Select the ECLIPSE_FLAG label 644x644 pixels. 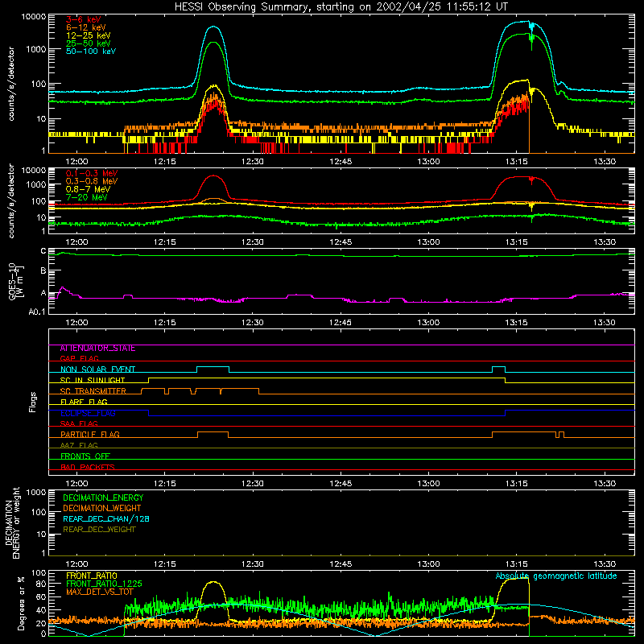[88, 413]
